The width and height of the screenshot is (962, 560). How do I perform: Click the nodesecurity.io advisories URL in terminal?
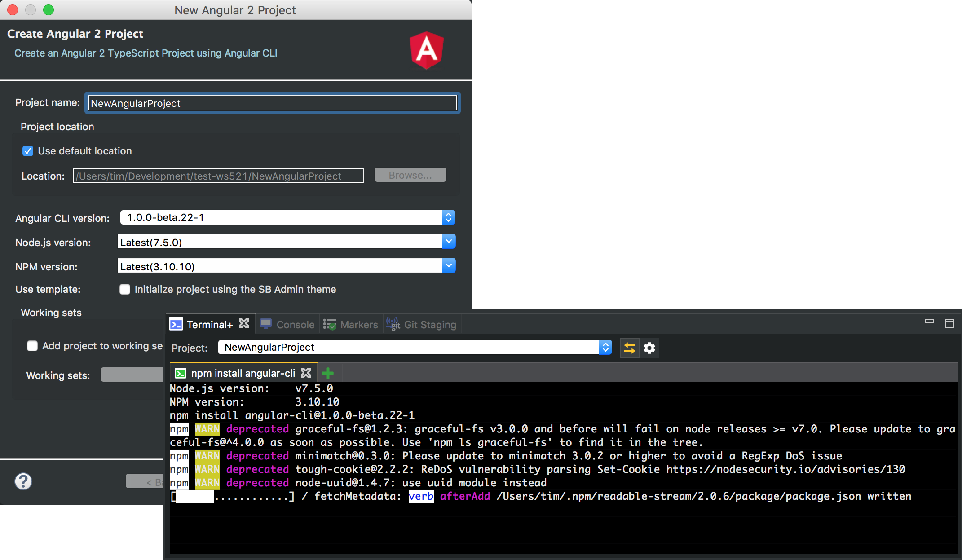pyautogui.click(x=785, y=469)
